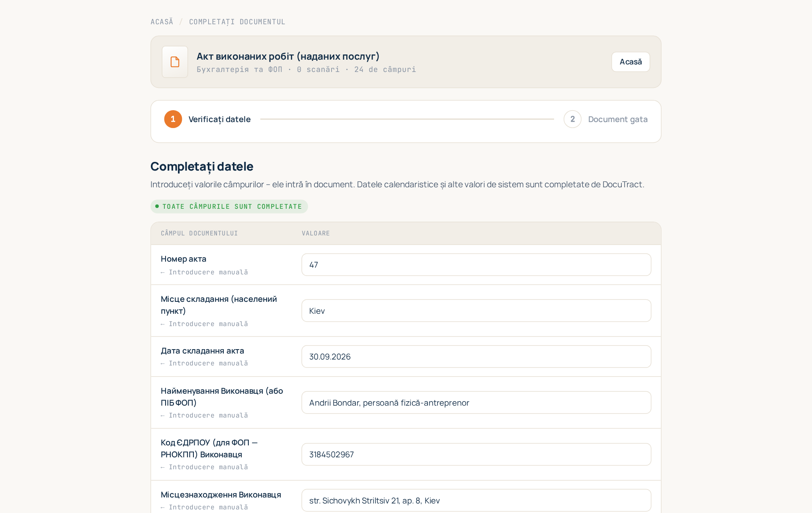Screen dimensions: 812x513
Task: Click the TOATE CÂMPURILE SUNT COMPLETATE badge
Action: [229, 206]
